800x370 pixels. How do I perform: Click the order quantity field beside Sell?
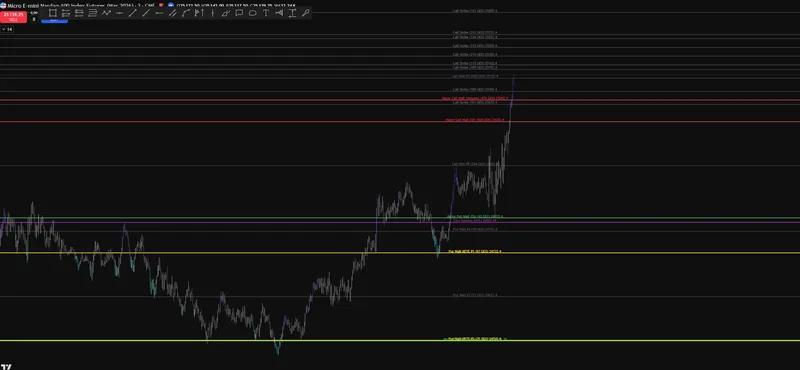(x=34, y=19)
